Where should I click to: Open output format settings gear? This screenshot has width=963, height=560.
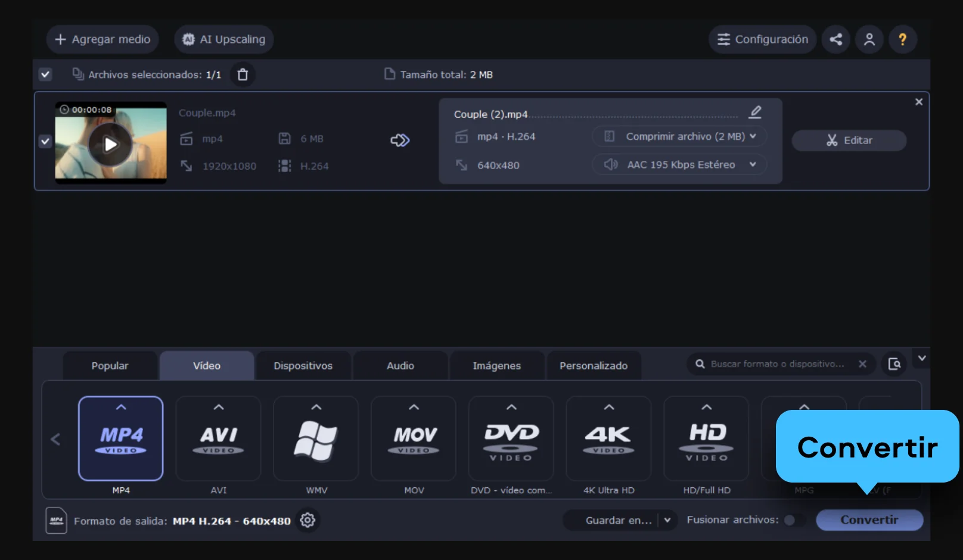307,520
